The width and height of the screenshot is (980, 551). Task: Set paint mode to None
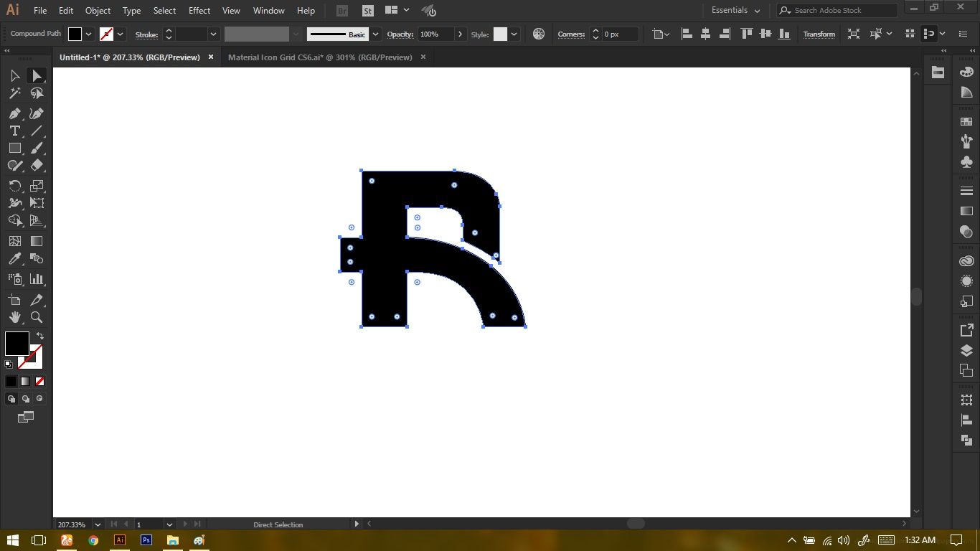click(39, 382)
